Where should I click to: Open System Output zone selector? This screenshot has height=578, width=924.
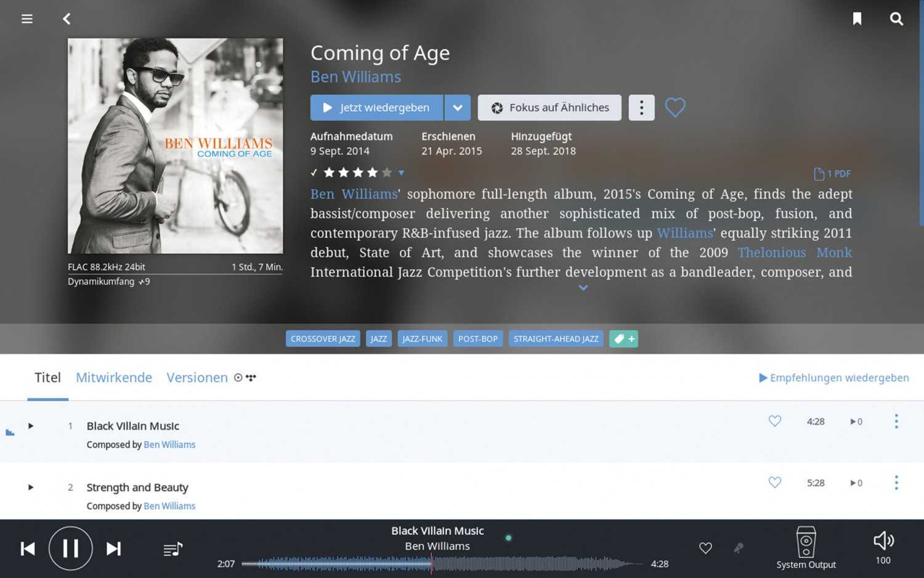tap(806, 548)
